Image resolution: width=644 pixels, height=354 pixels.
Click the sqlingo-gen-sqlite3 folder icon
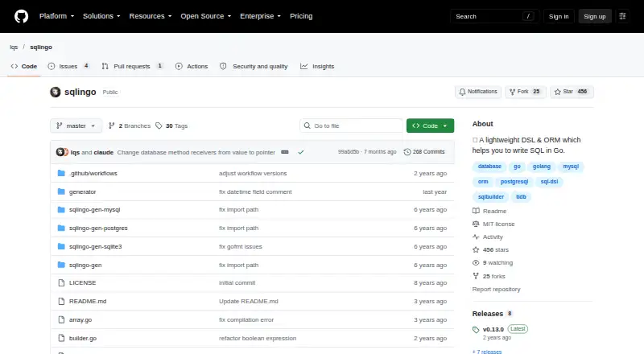(x=61, y=246)
